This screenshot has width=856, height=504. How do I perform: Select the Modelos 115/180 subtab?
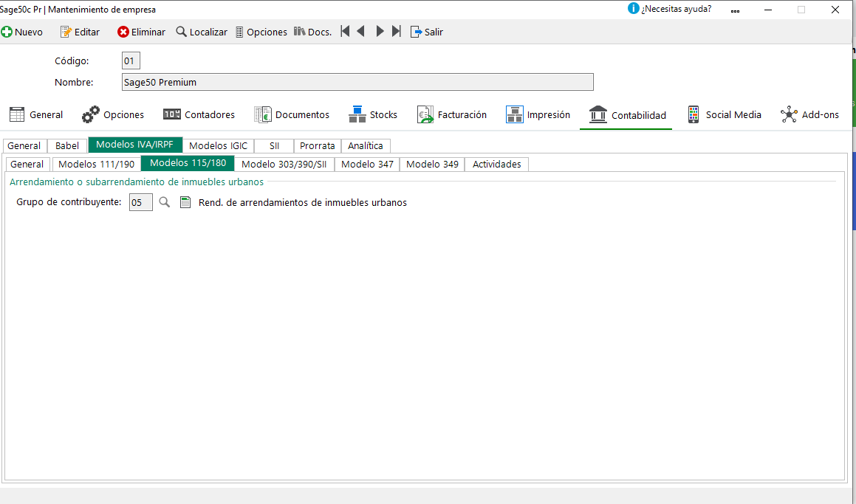(x=188, y=163)
